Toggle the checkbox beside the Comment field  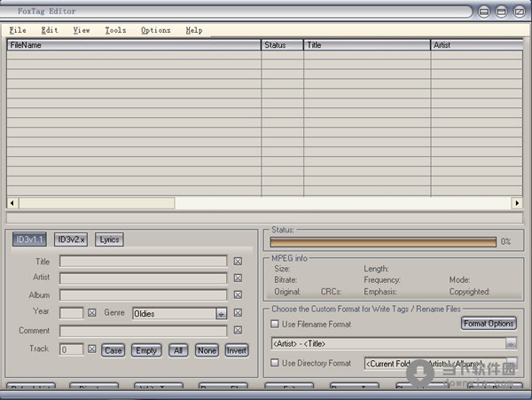pyautogui.click(x=238, y=331)
